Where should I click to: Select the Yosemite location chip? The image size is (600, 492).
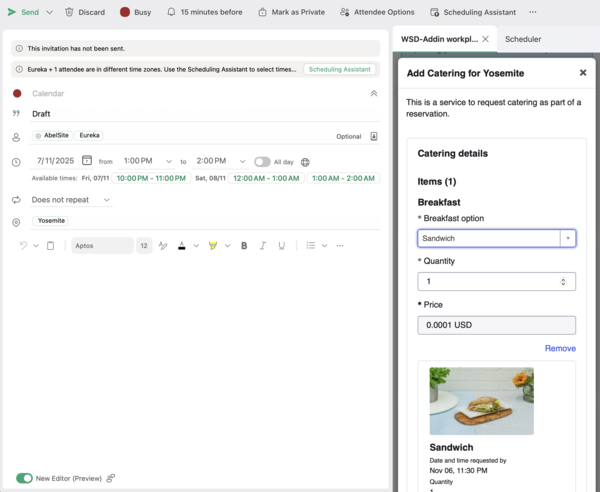(51, 221)
